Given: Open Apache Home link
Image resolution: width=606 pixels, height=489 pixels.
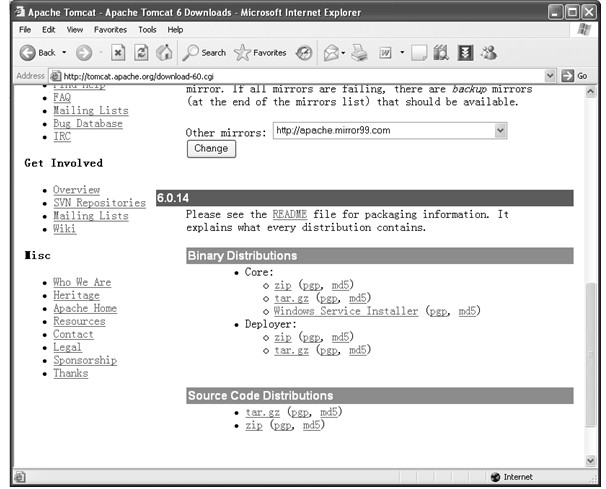Looking at the screenshot, I should (85, 308).
